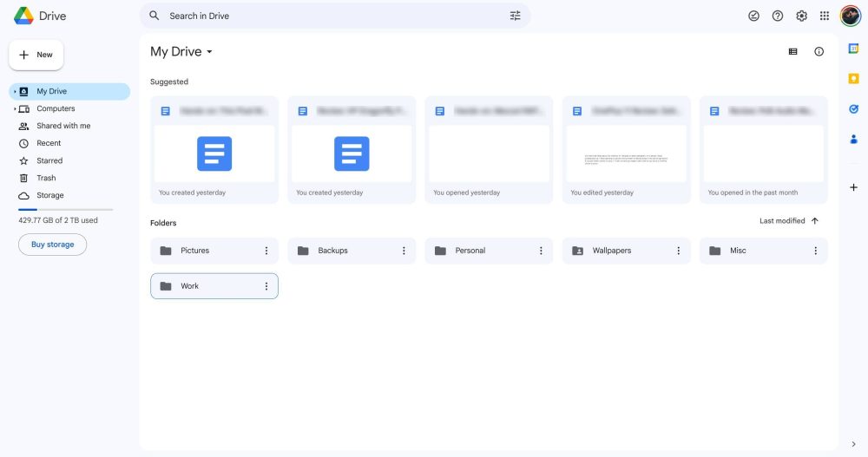Open the Trash section
This screenshot has width=868, height=457.
click(46, 178)
